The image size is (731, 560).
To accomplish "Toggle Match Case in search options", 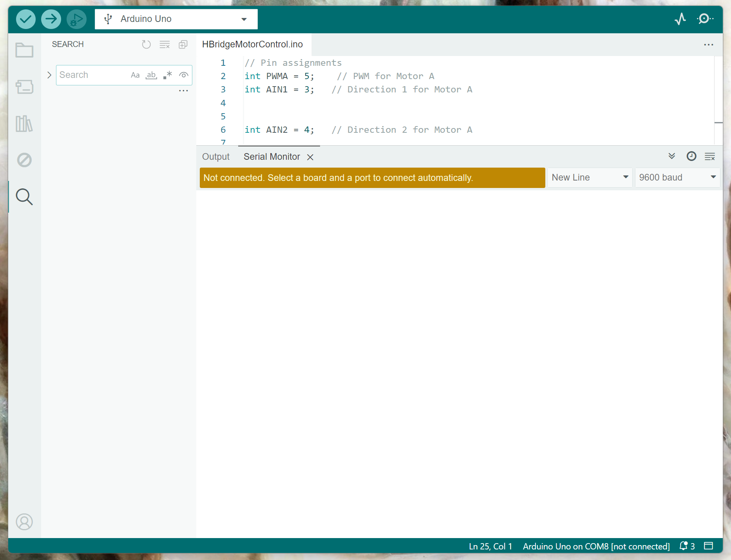I will tap(135, 75).
